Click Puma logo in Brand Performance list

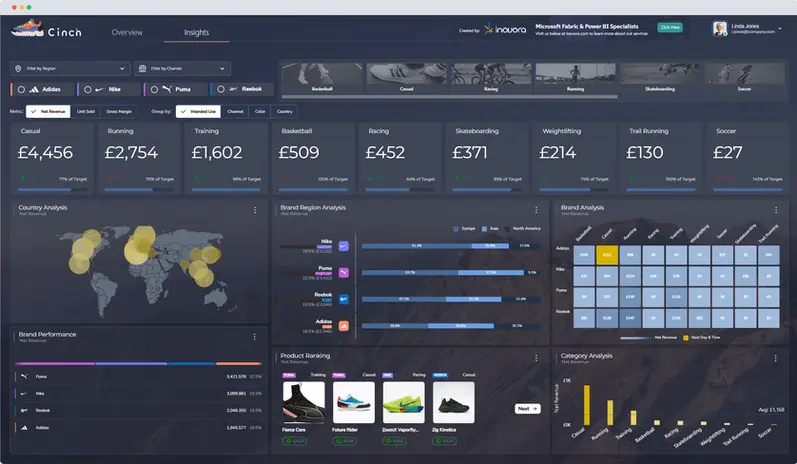(24, 377)
